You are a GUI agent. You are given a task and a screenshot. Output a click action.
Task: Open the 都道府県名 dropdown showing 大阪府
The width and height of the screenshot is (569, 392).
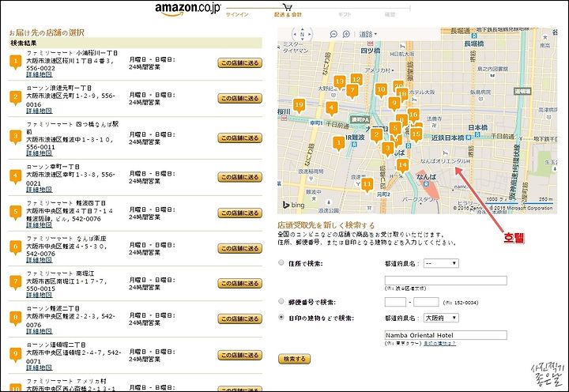(x=441, y=318)
